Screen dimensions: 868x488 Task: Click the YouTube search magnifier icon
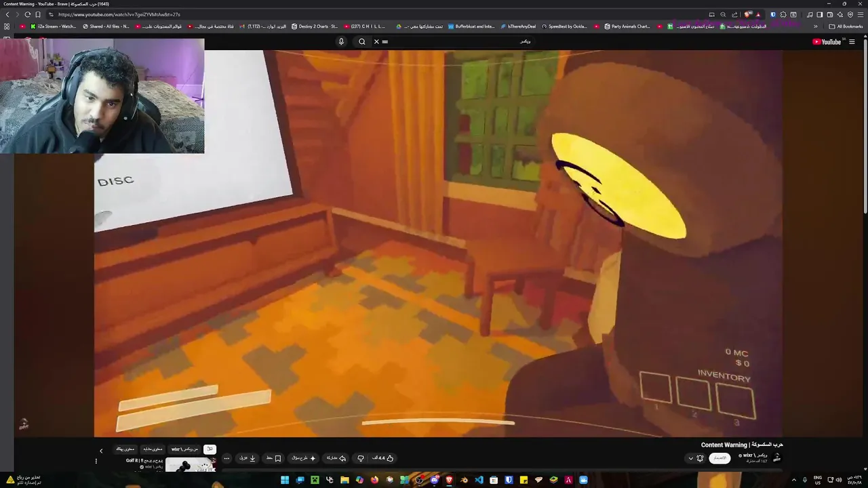pyautogui.click(x=362, y=41)
